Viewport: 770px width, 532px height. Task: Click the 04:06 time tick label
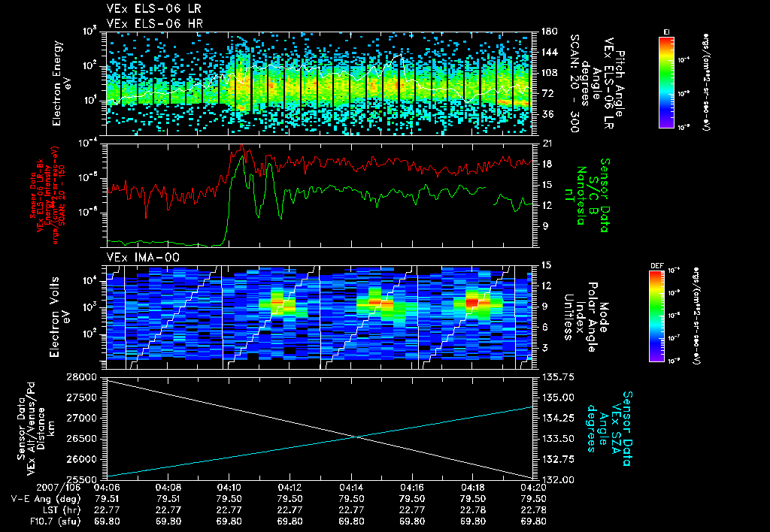[107, 488]
